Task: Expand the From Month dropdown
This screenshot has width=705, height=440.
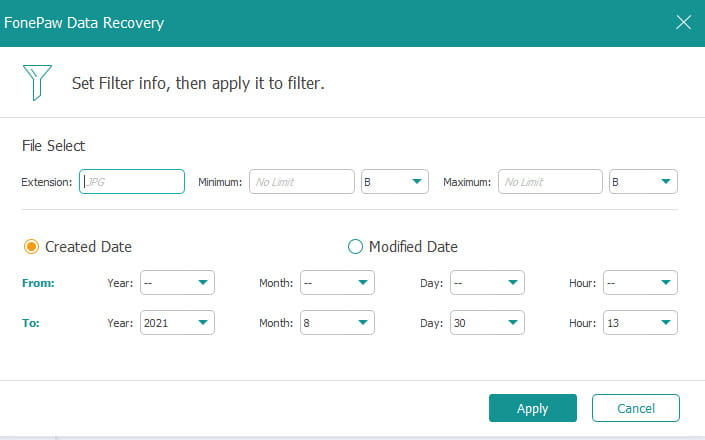Action: click(x=337, y=283)
